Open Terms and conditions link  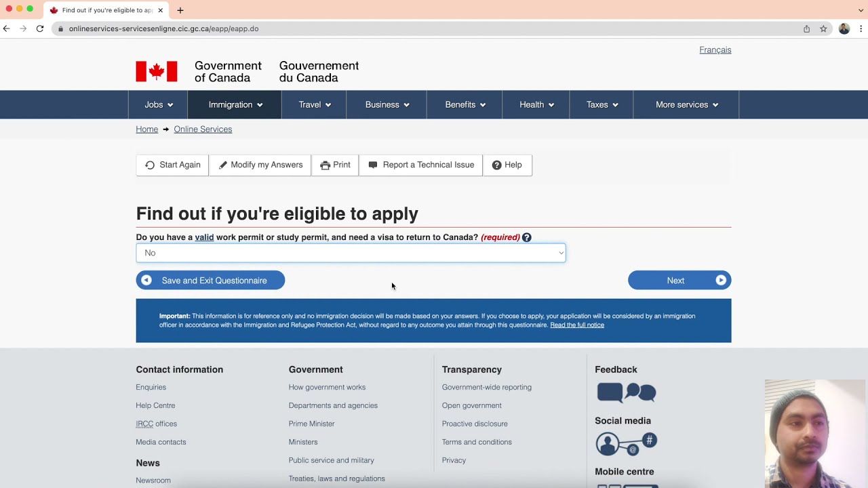point(477,442)
